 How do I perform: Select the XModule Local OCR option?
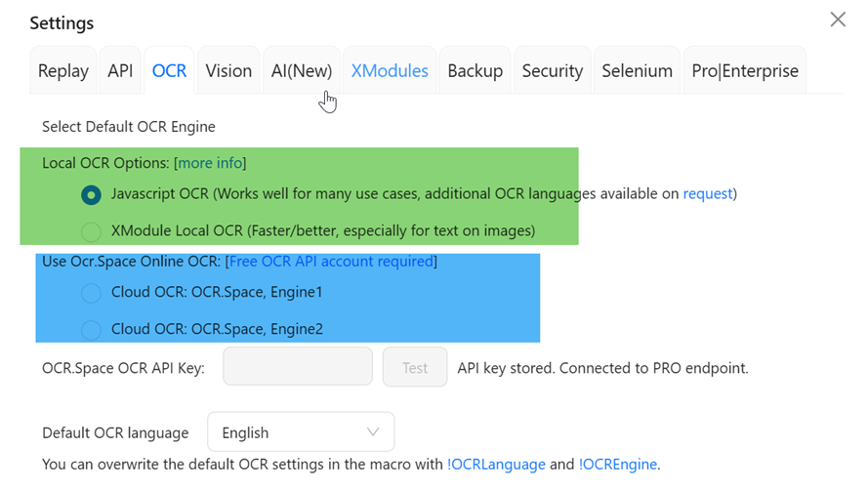coord(91,231)
